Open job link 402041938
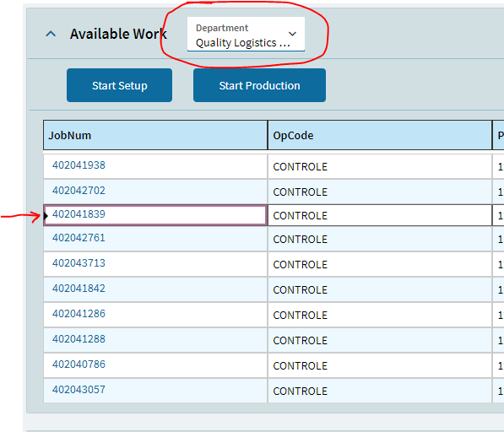The image size is (504, 432). pyautogui.click(x=79, y=165)
